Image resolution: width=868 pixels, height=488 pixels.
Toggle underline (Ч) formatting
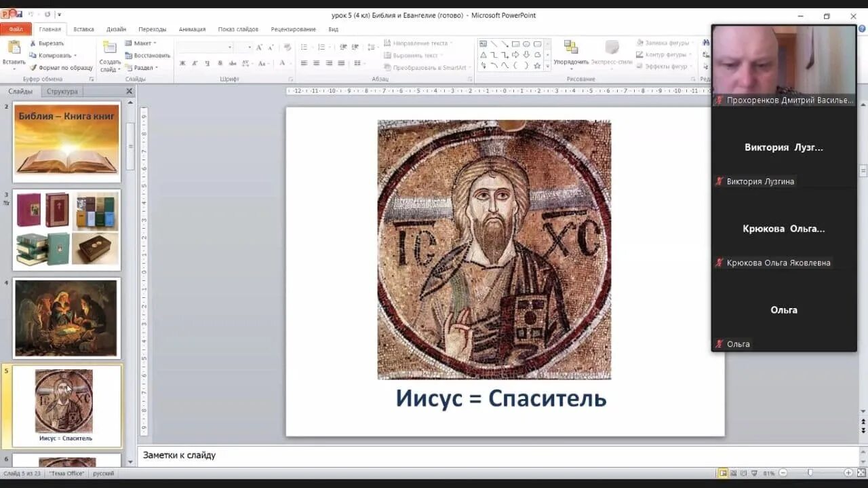point(207,63)
